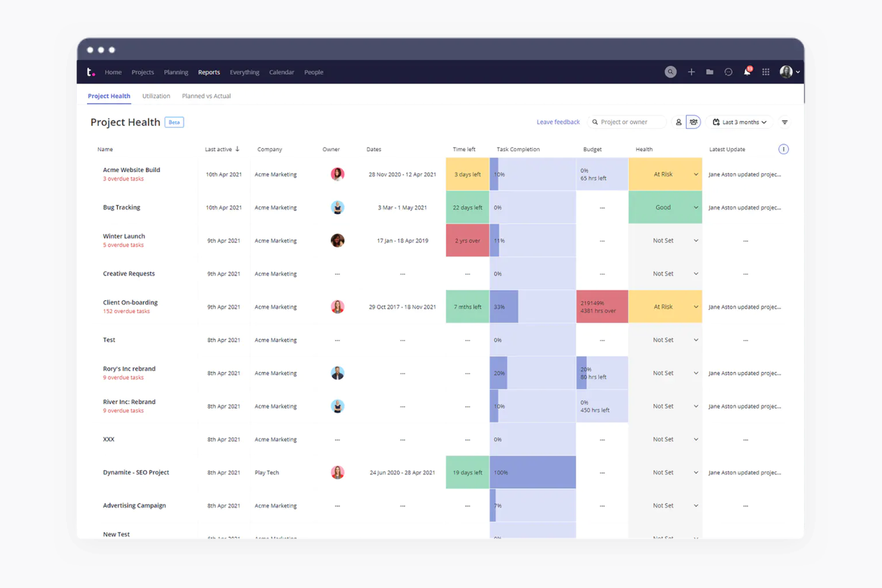Click Bug Tracking owner avatar

pyautogui.click(x=337, y=207)
